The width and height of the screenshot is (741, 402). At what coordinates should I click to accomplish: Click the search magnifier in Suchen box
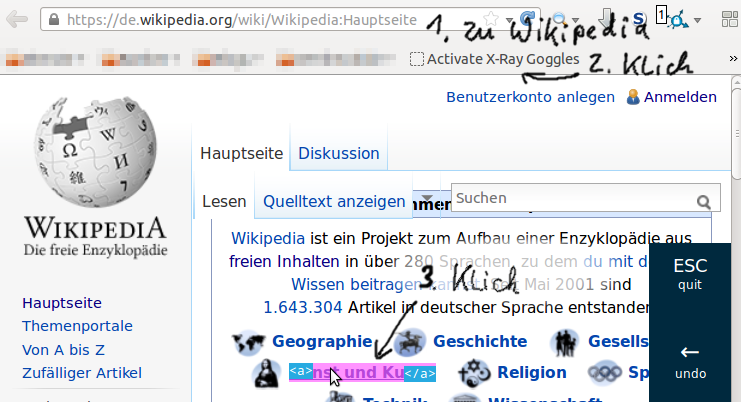(704, 202)
